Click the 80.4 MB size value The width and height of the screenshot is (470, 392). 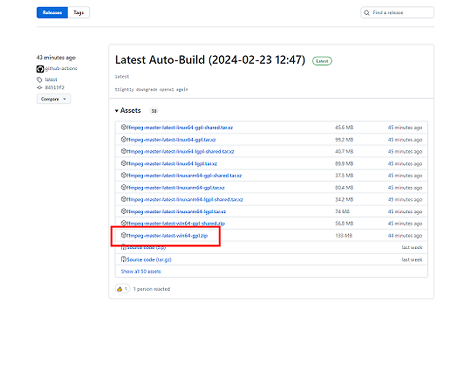344,188
